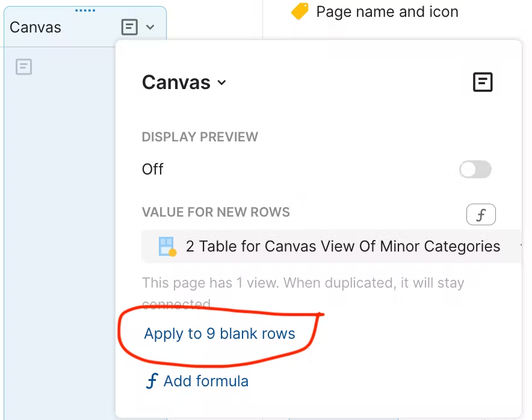Expand the chevron beside the popup's Canvas title
The height and width of the screenshot is (420, 532).
(221, 83)
